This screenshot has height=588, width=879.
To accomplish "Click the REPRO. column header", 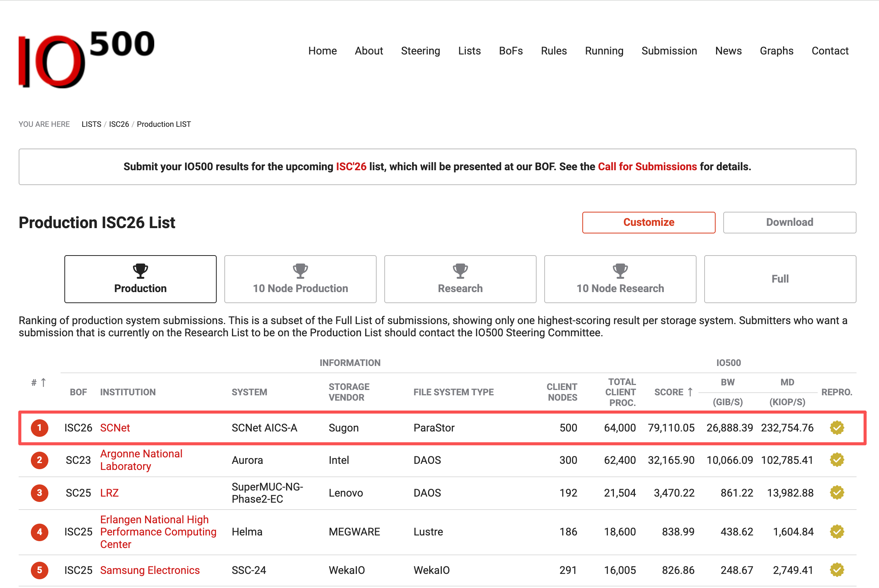I will coord(837,392).
